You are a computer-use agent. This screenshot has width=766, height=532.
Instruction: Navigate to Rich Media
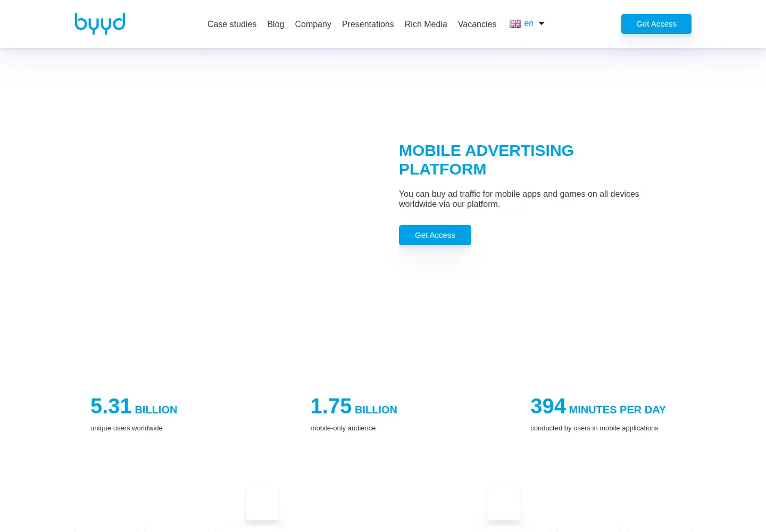click(x=426, y=24)
